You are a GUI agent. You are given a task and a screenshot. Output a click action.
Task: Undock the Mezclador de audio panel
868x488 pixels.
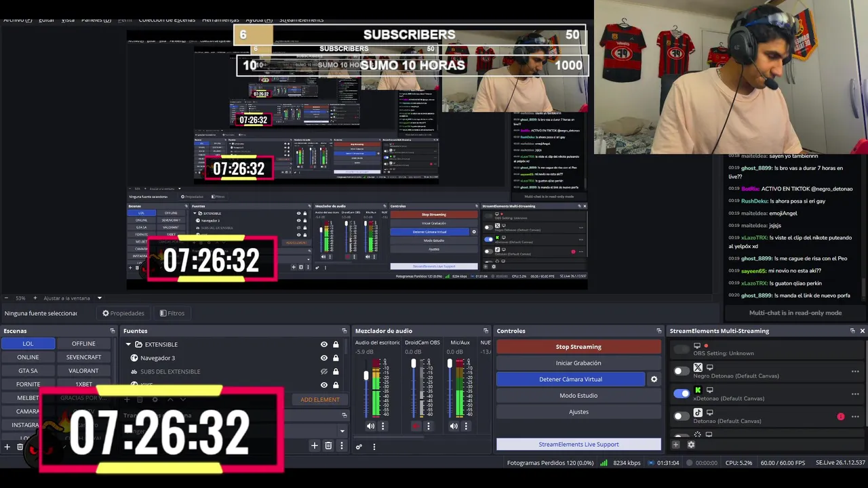coord(486,331)
